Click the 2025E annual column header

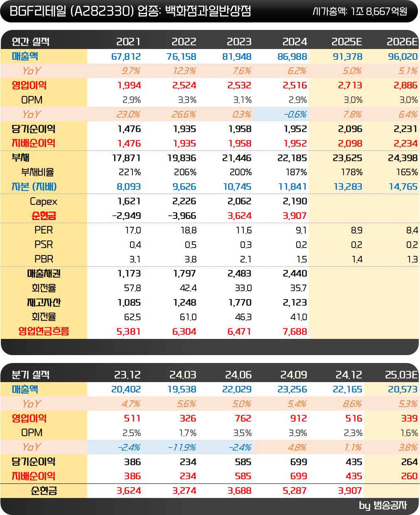pyautogui.click(x=347, y=42)
